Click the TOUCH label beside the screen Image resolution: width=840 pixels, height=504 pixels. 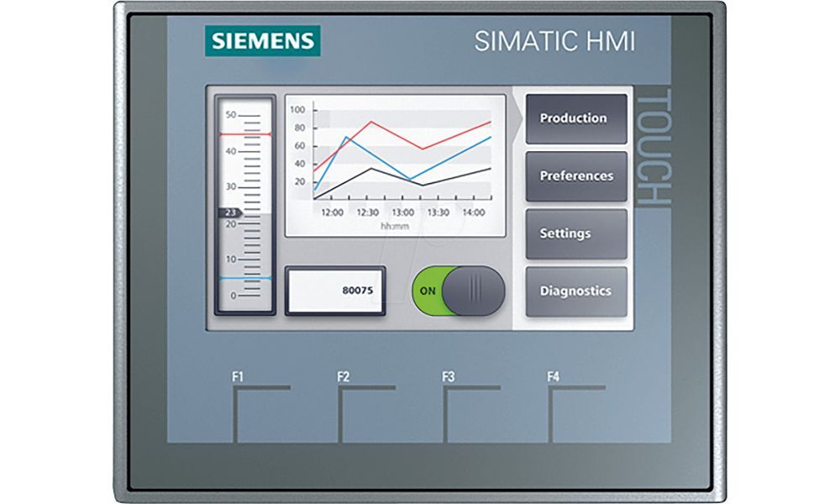pos(654,147)
